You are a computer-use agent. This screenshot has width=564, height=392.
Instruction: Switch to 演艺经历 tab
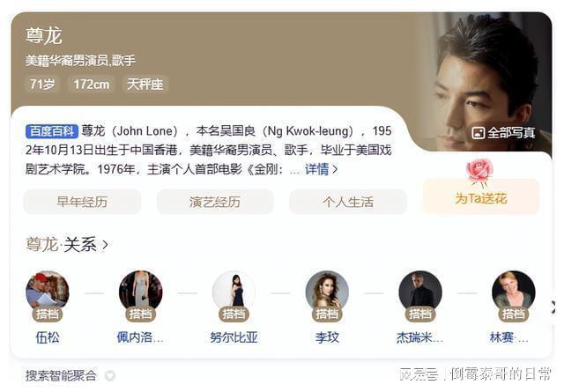[x=215, y=202]
